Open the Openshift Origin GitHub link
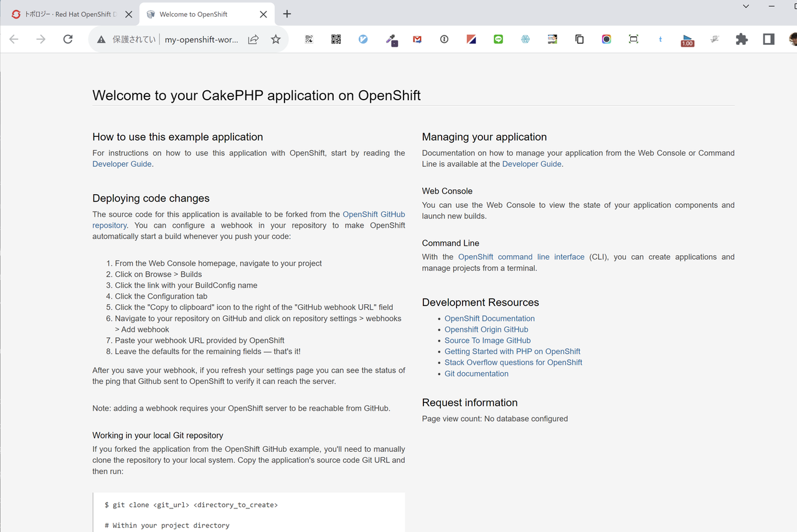The width and height of the screenshot is (797, 532). (x=486, y=330)
